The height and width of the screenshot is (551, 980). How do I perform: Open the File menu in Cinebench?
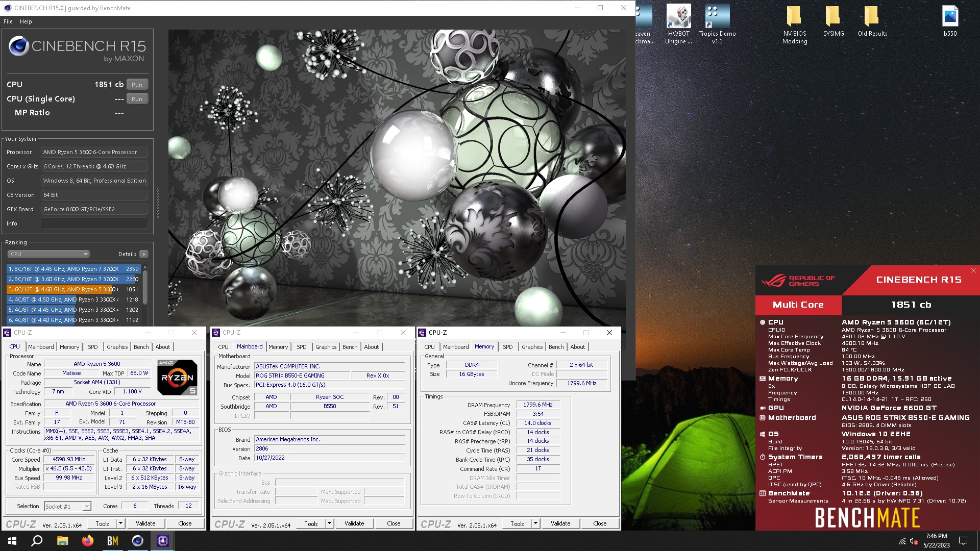point(8,21)
